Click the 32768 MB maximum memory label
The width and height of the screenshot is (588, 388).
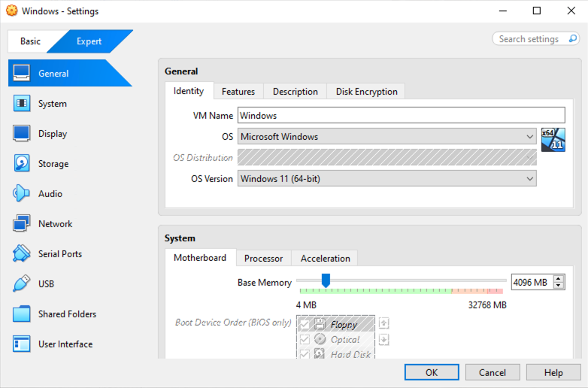tap(487, 305)
